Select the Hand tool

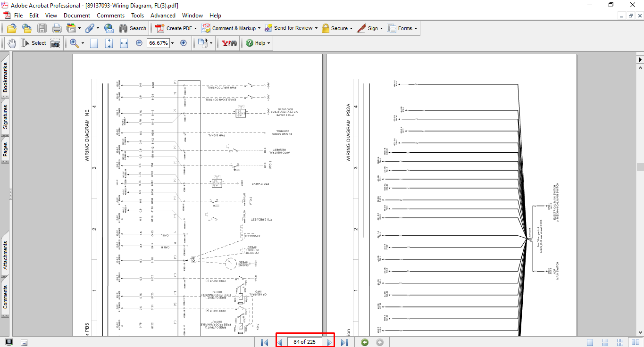tap(11, 43)
